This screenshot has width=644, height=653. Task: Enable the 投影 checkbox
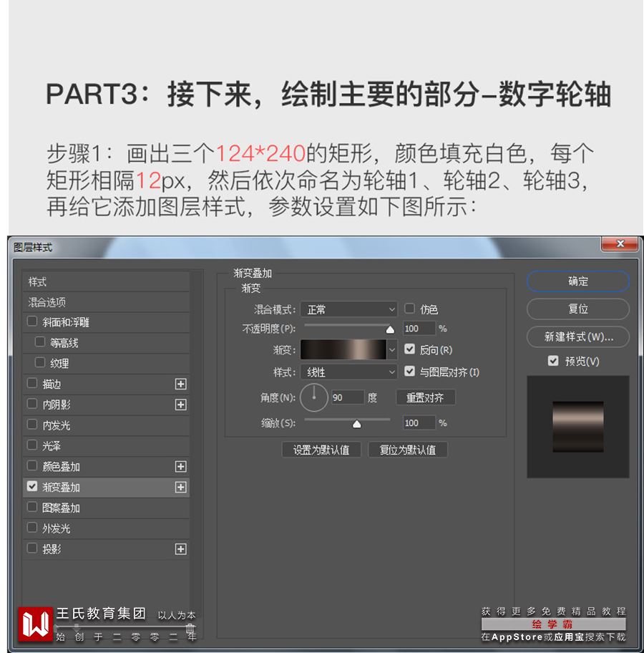pyautogui.click(x=32, y=548)
